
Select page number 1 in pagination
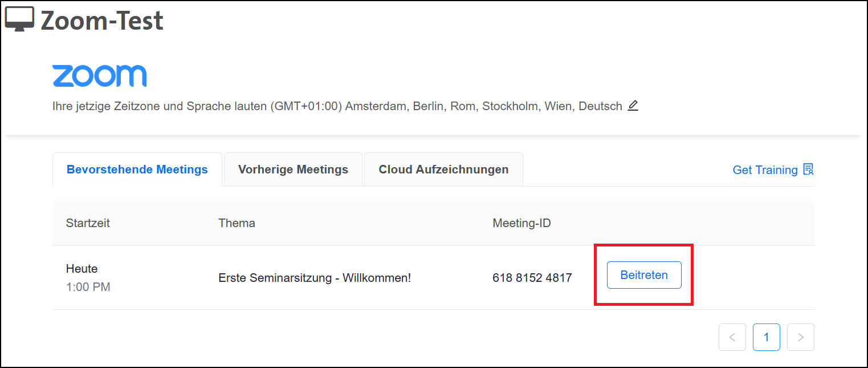click(x=766, y=337)
